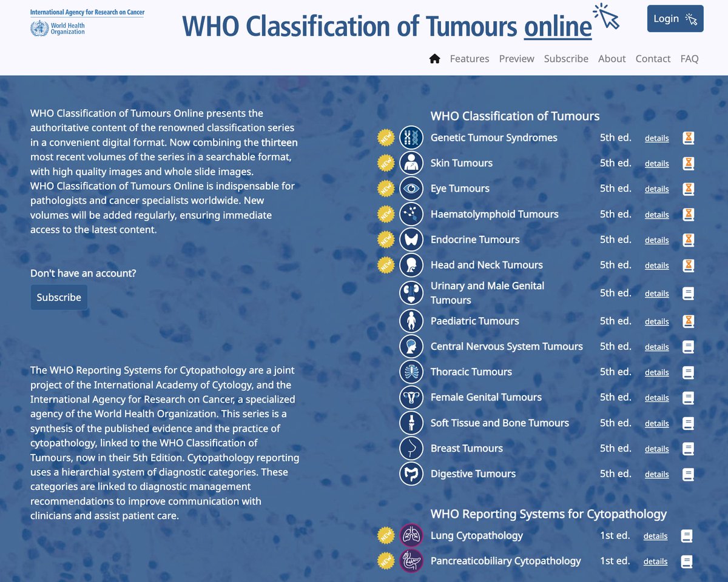Select the Lung Cytopathology title
Screen dimensions: 728x582
coord(476,535)
